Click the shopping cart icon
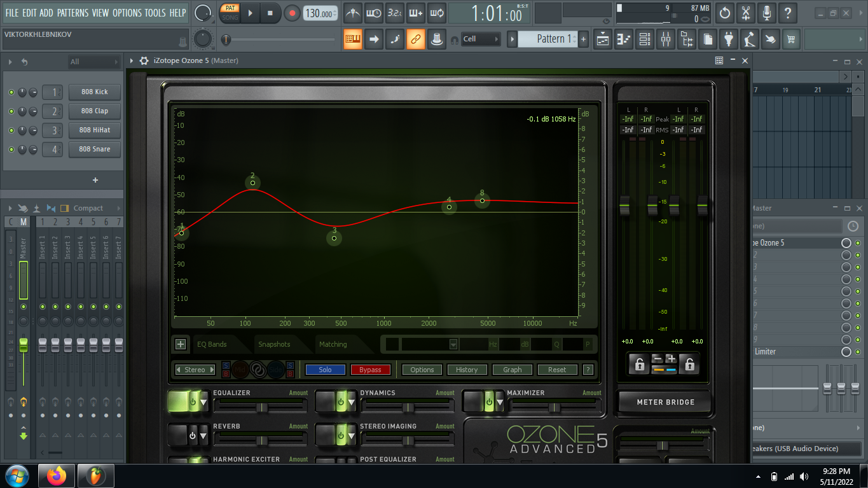 791,39
